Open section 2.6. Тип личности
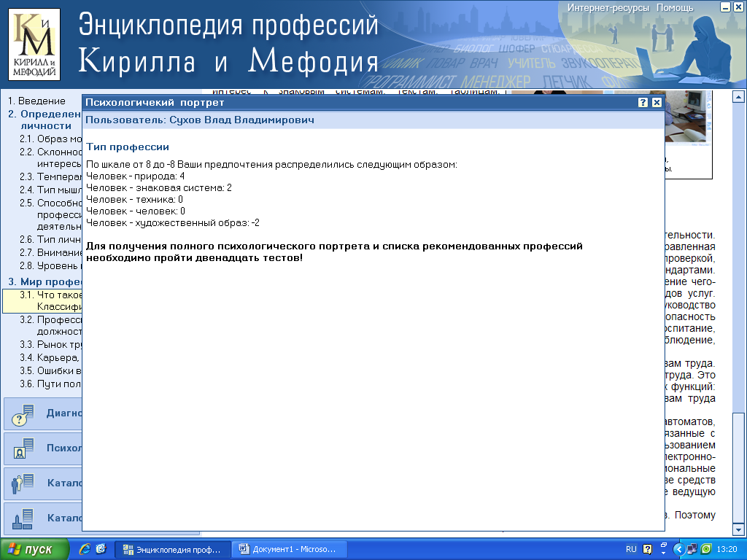This screenshot has height=560, width=747. [50, 239]
